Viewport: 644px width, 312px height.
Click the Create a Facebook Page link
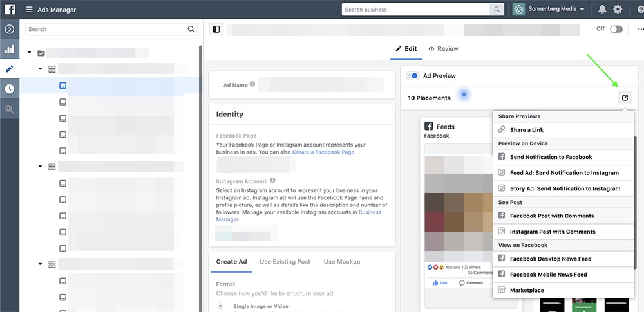(x=323, y=152)
